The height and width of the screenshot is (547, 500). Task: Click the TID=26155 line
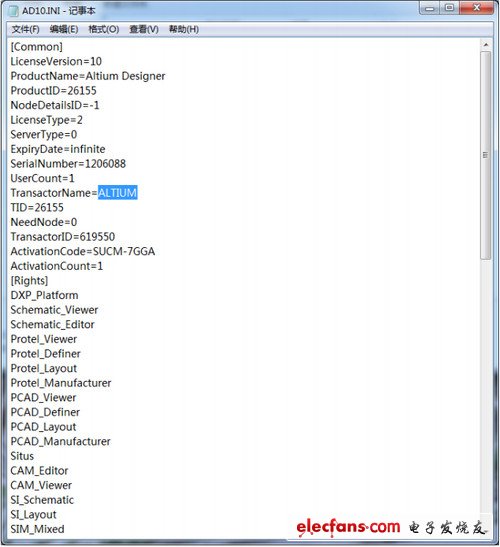(x=37, y=208)
